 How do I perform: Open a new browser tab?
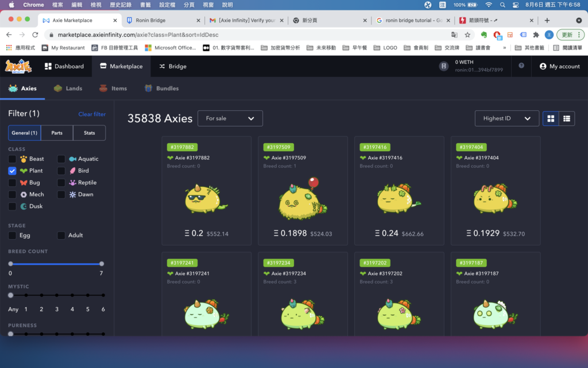tap(547, 20)
